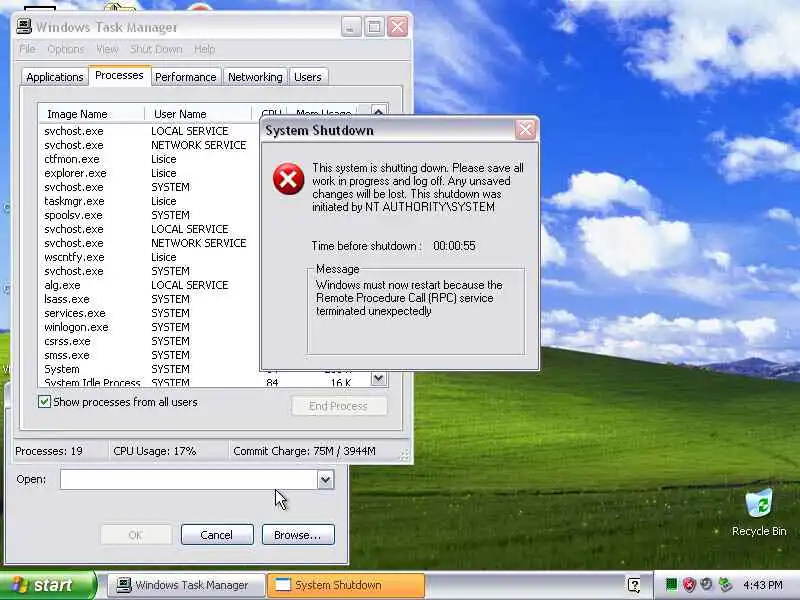
Task: Go to the Users tab
Action: pos(308,77)
